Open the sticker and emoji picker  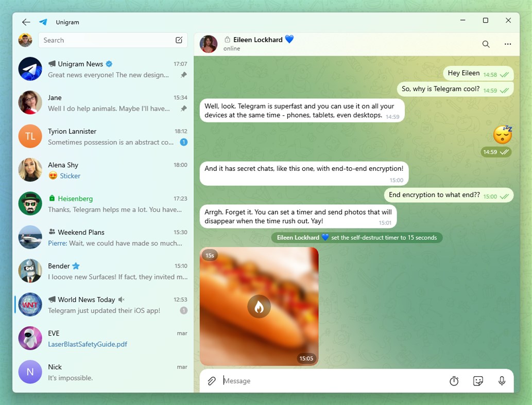[478, 381]
